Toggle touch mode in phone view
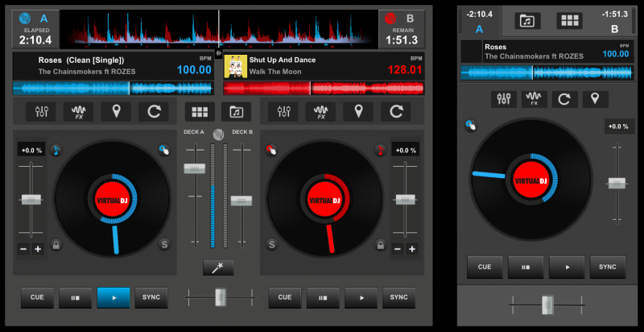This screenshot has height=332, width=644. [471, 126]
